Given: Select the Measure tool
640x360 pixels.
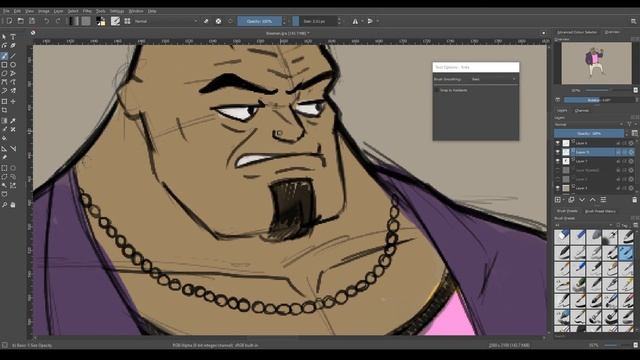Looking at the screenshot, I should pyautogui.click(x=13, y=149).
